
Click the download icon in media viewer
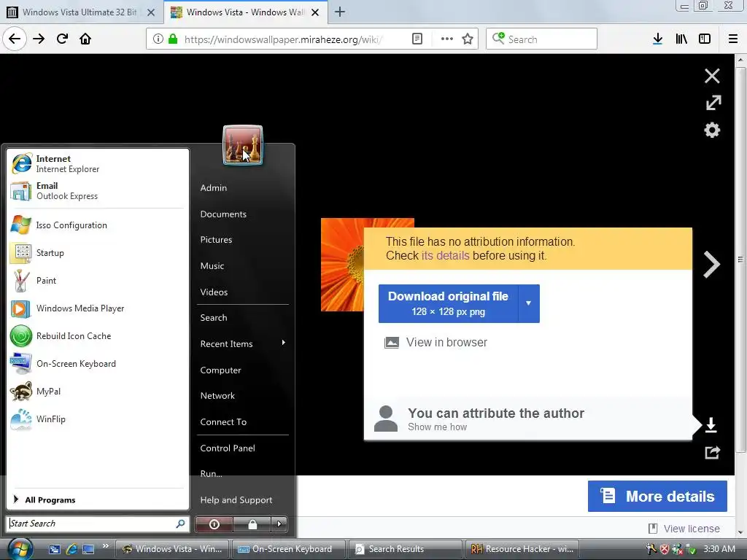711,425
